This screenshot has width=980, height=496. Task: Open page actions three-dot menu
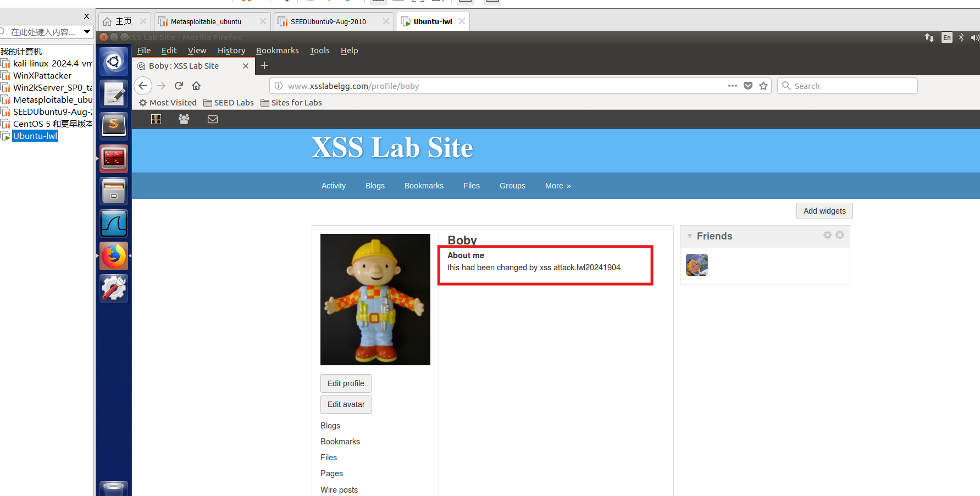click(733, 86)
